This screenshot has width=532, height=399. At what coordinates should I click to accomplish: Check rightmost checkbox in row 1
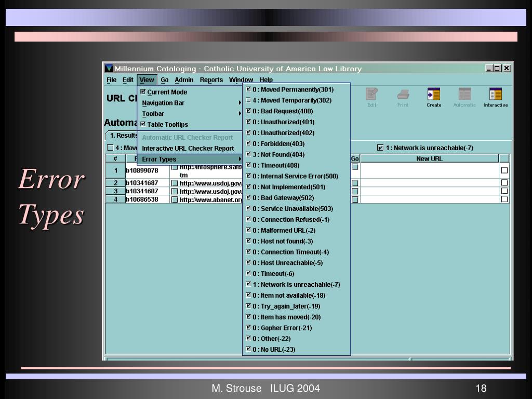504,170
